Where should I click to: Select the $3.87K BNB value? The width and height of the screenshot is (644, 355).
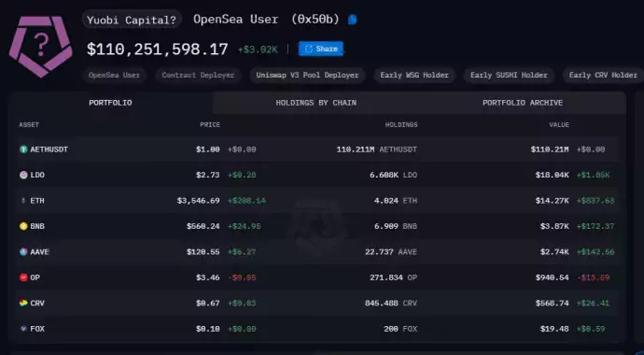click(x=554, y=226)
